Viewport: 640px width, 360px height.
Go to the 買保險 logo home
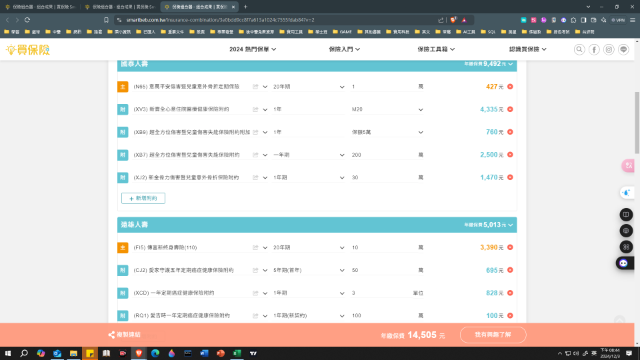point(28,50)
